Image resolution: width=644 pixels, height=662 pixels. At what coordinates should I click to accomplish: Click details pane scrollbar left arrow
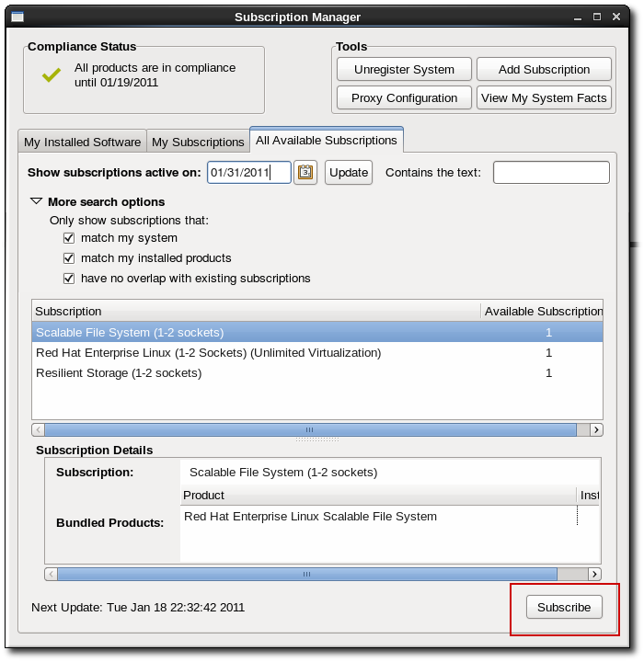[x=52, y=574]
